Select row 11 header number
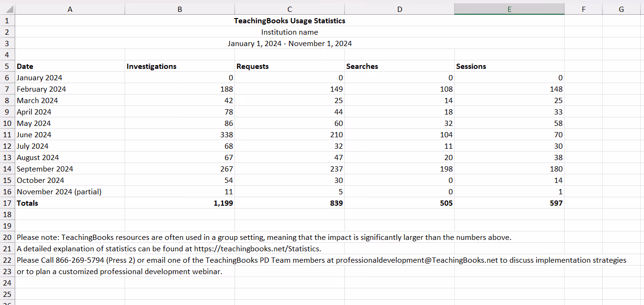The image size is (644, 305). coord(8,135)
